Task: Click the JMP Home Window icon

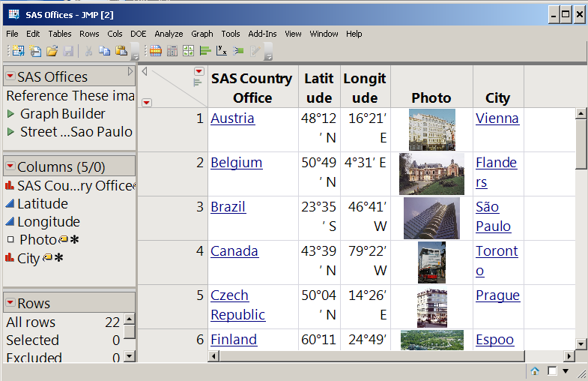Action: coord(535,370)
